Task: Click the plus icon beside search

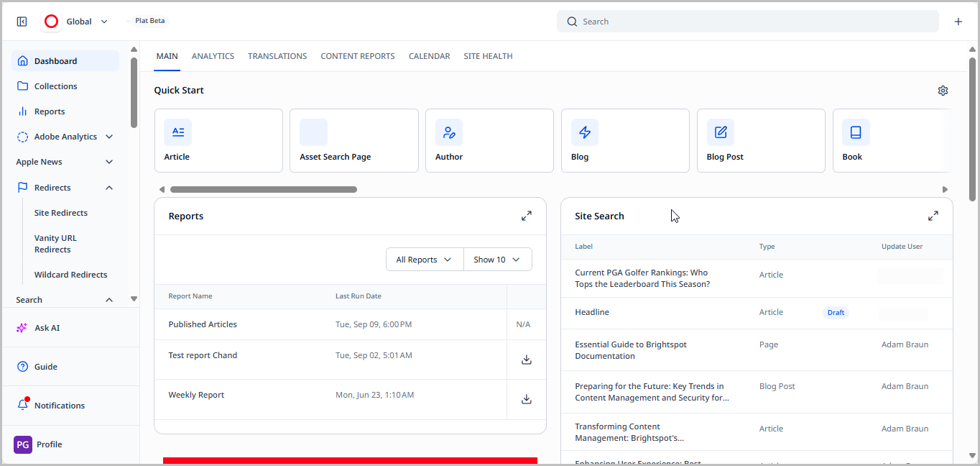Action: click(958, 22)
